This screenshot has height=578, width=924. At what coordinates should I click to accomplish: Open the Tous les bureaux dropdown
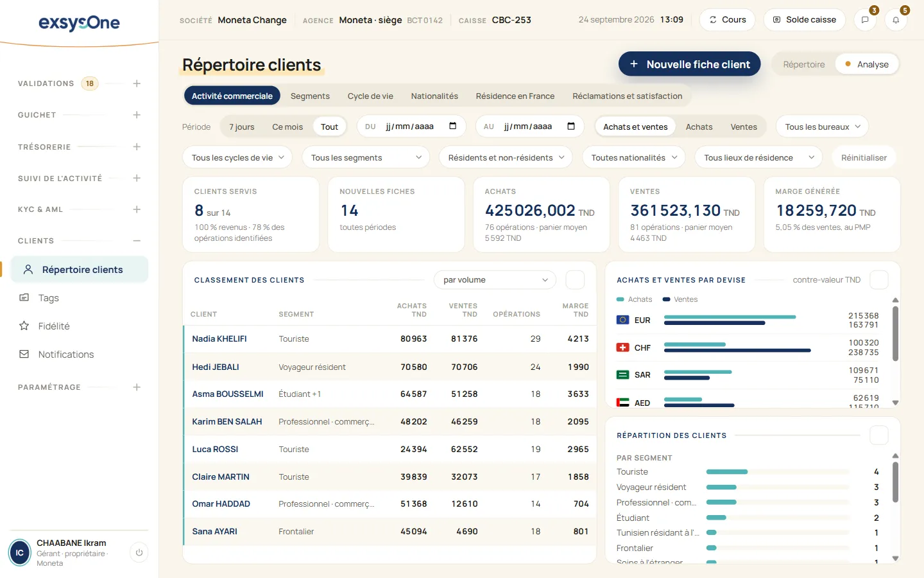pyautogui.click(x=822, y=127)
